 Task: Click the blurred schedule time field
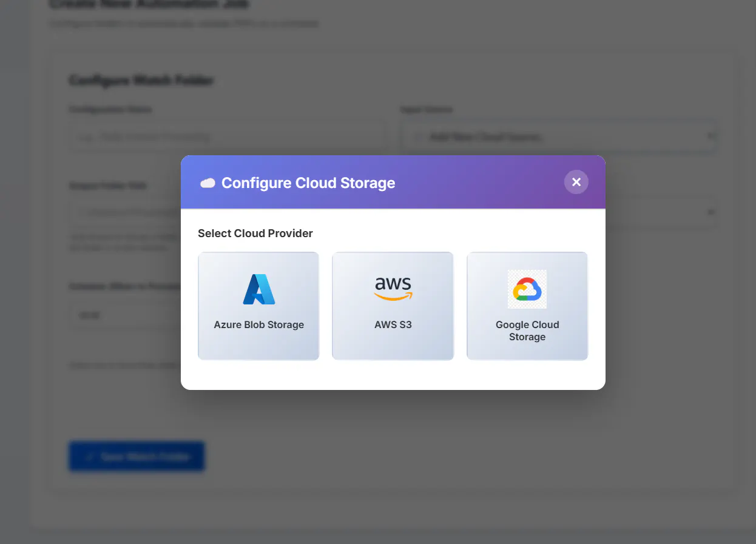(124, 315)
